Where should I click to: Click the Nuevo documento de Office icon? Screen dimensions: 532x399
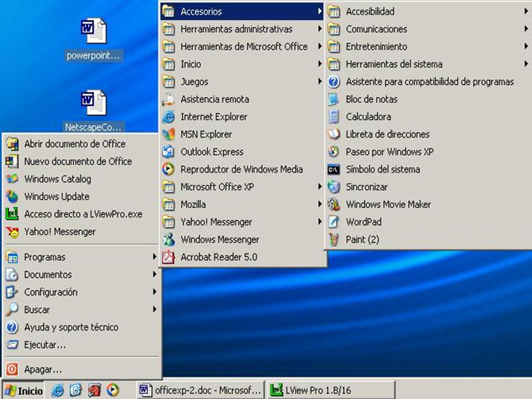pyautogui.click(x=12, y=161)
